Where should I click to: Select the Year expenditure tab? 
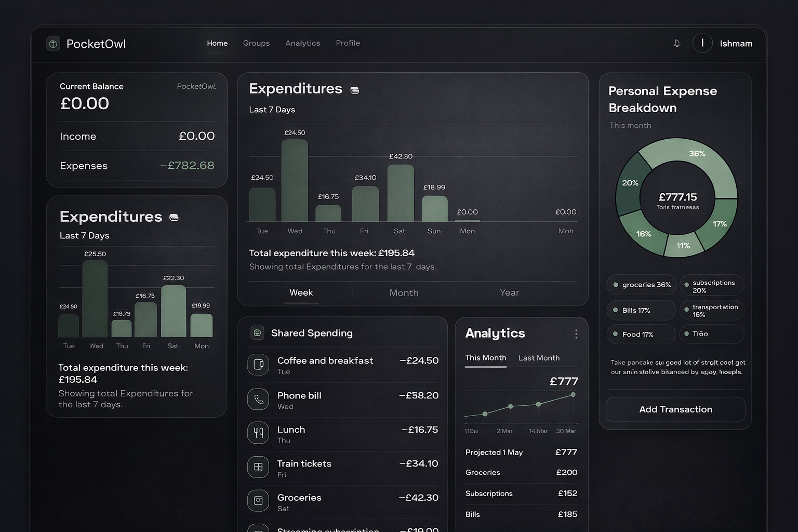(509, 292)
